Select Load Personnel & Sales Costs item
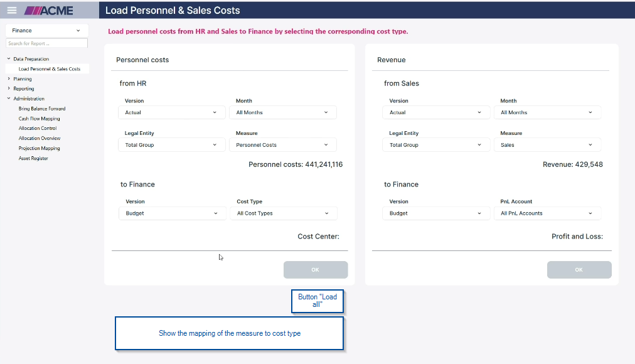The height and width of the screenshot is (364, 635). [50, 69]
